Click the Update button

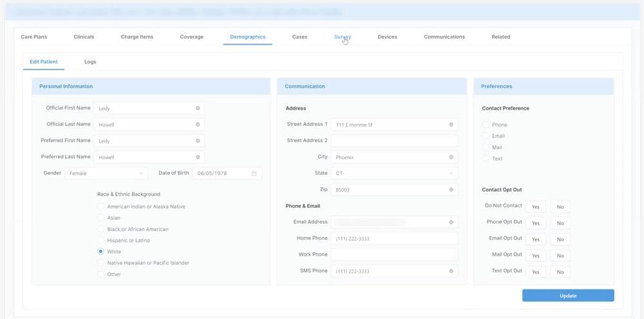coord(567,296)
